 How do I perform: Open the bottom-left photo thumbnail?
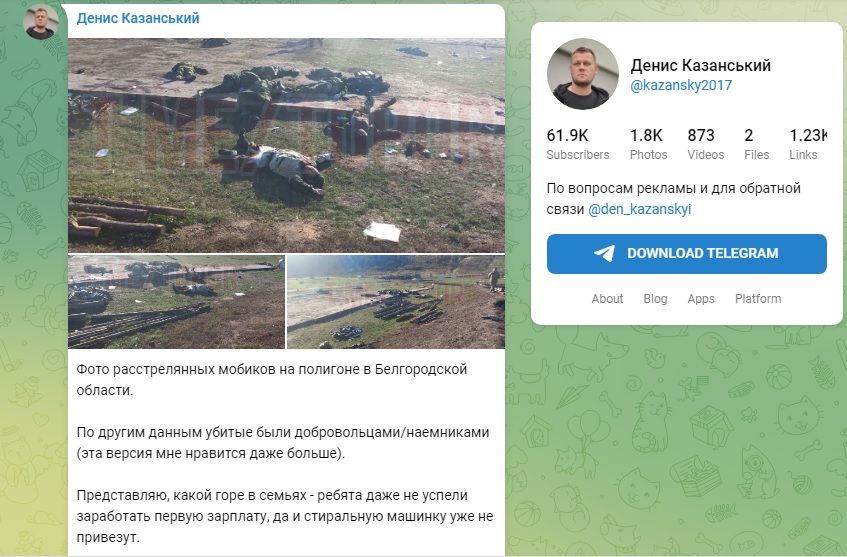point(176,302)
